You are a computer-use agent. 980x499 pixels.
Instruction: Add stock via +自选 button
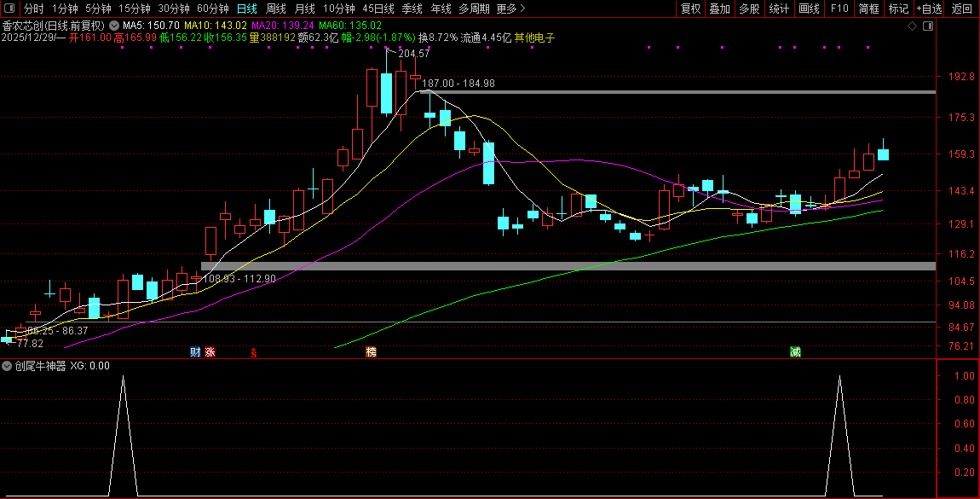pyautogui.click(x=929, y=9)
